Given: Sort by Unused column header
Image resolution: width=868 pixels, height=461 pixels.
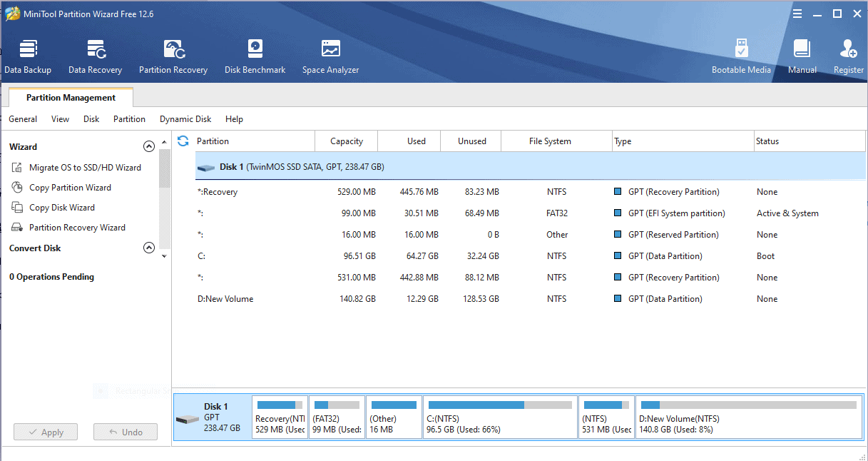Looking at the screenshot, I should [x=471, y=141].
